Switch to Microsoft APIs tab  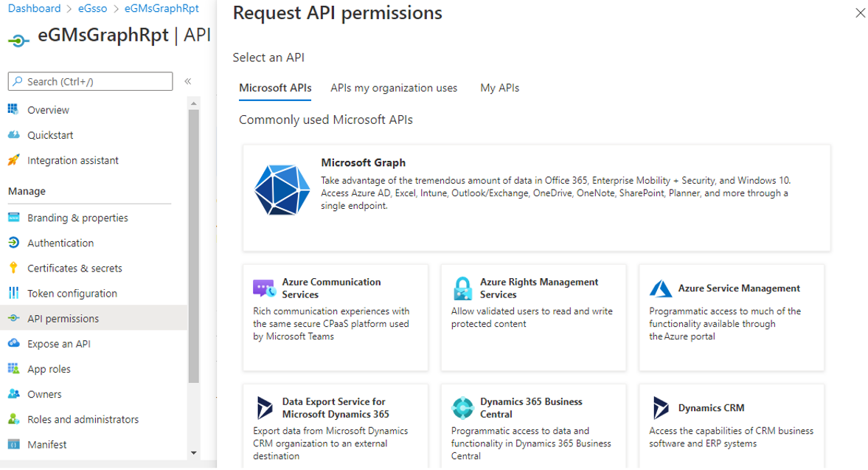click(275, 88)
